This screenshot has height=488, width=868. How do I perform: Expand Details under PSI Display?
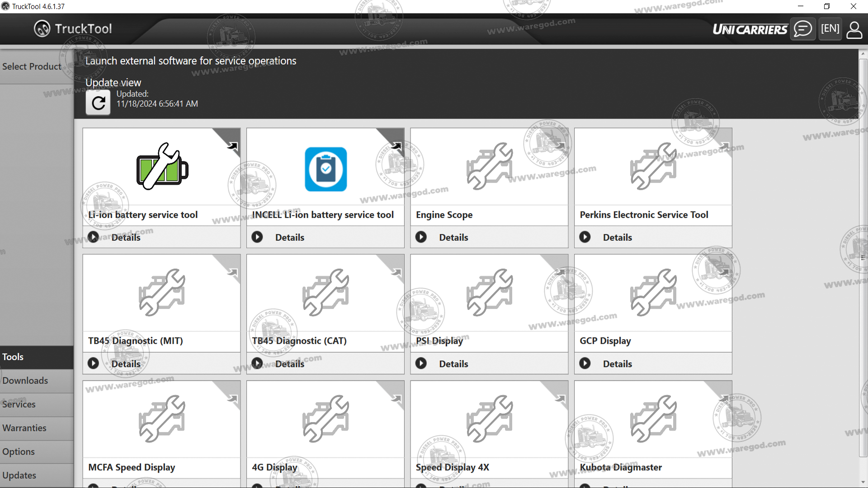click(x=453, y=364)
